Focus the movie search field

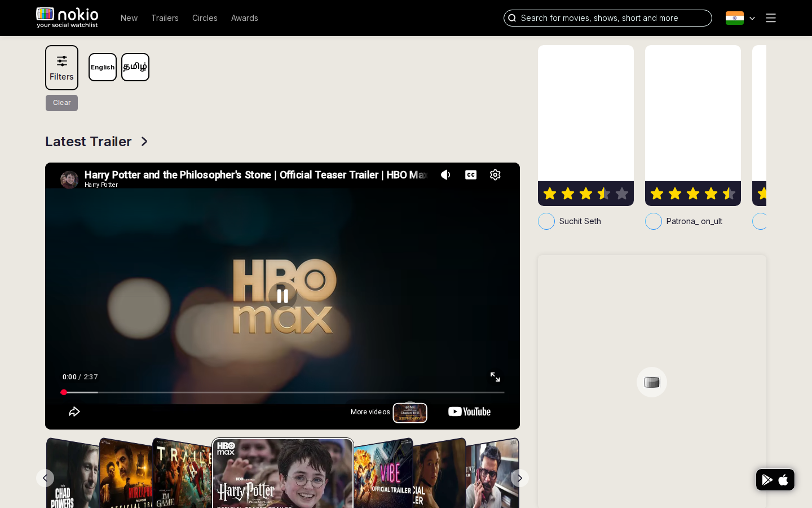point(608,18)
